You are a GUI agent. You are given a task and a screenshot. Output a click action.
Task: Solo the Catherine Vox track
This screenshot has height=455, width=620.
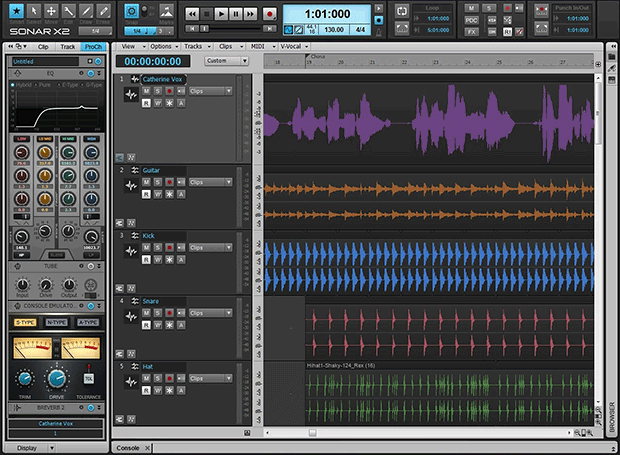tap(158, 91)
